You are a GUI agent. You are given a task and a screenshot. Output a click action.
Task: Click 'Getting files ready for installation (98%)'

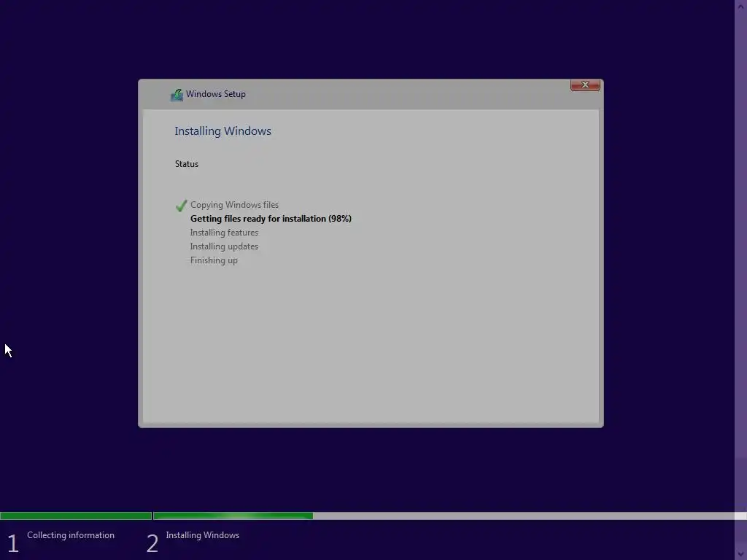point(271,219)
